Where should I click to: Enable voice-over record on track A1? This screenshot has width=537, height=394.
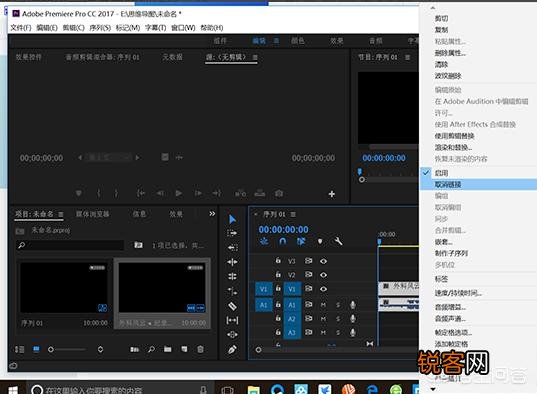[353, 305]
